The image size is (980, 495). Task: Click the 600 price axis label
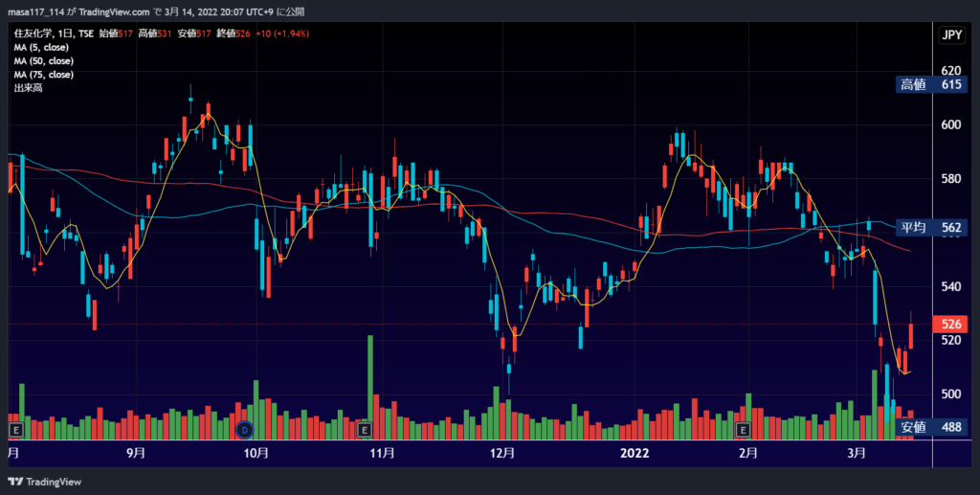point(950,125)
